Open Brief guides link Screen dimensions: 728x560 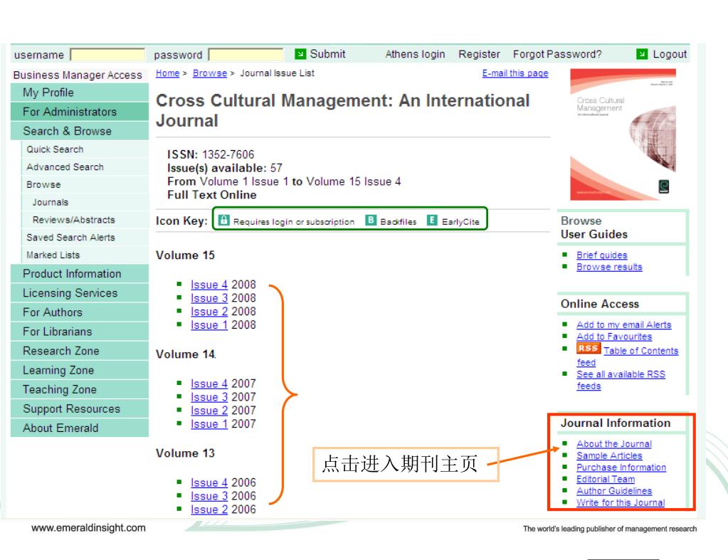(x=602, y=255)
